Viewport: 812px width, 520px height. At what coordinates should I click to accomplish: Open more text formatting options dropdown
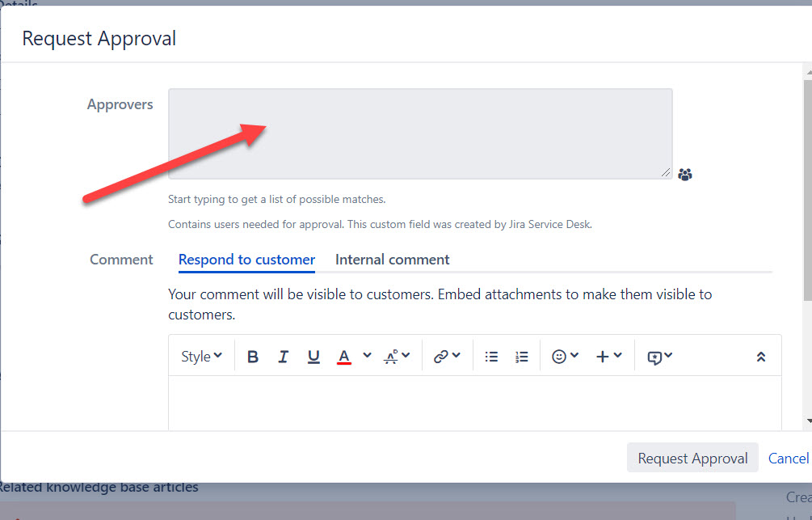coord(397,356)
